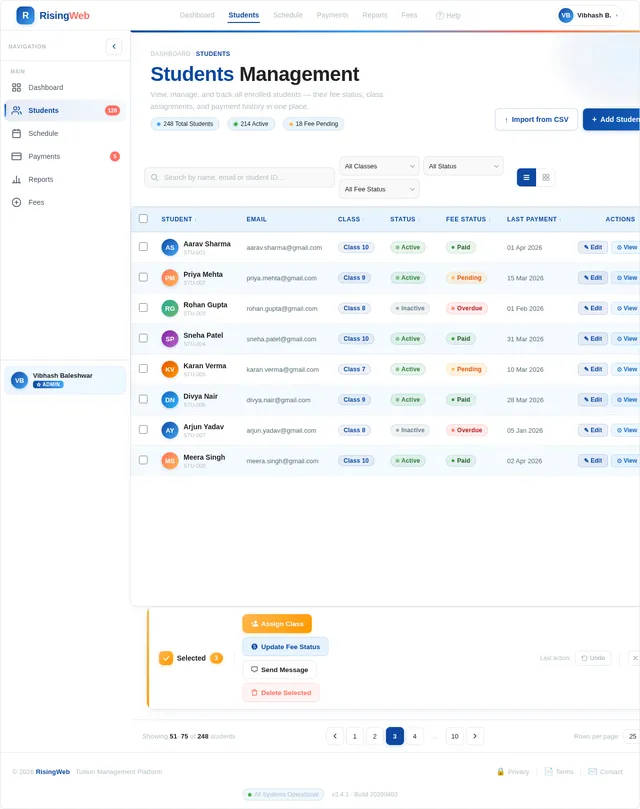
Task: Click the RisingWeb logo icon
Action: click(25, 15)
